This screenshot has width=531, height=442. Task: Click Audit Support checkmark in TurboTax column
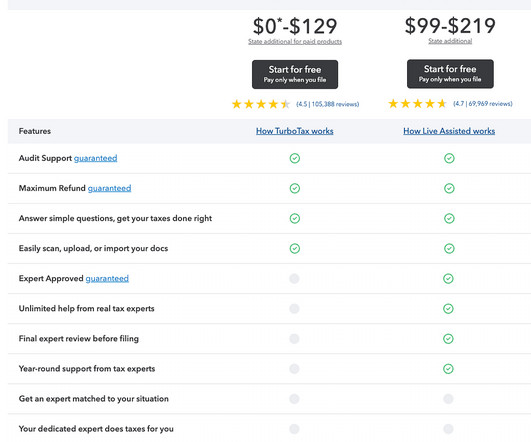pyautogui.click(x=295, y=158)
